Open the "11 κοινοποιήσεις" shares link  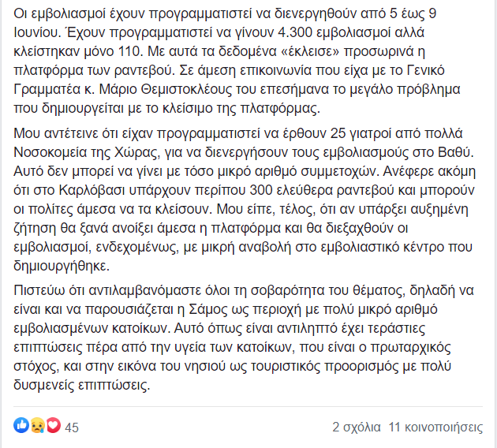435,427
